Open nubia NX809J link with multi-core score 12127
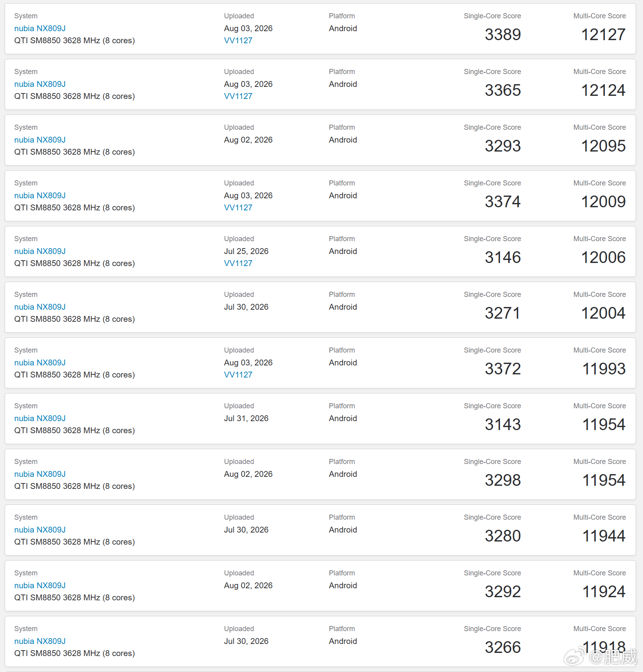 pyautogui.click(x=40, y=28)
